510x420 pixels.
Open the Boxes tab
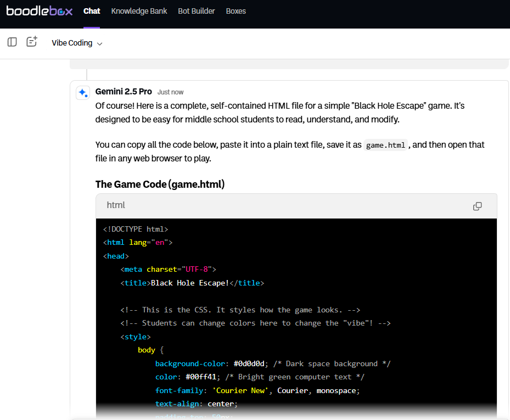(x=236, y=11)
